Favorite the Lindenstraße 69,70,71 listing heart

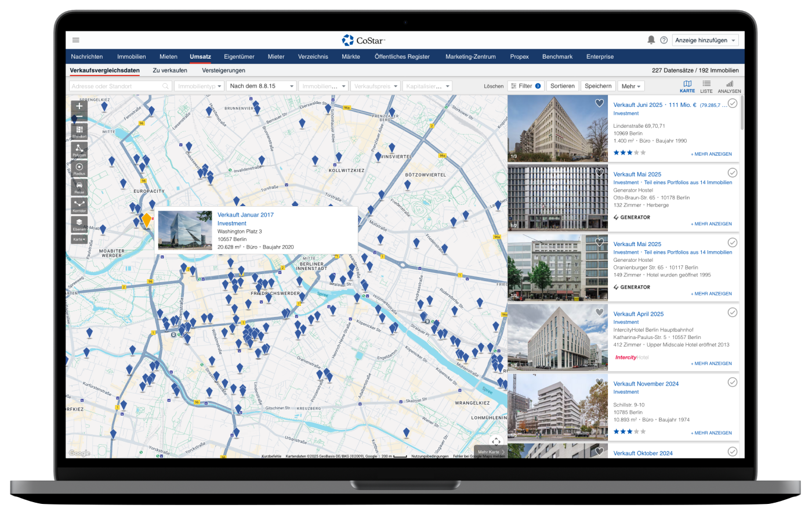pos(599,103)
